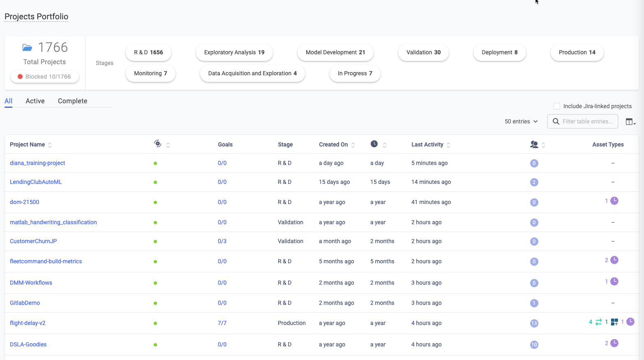Click collaborator count badge for DSLA-Goodies
This screenshot has width=644, height=360.
[534, 345]
